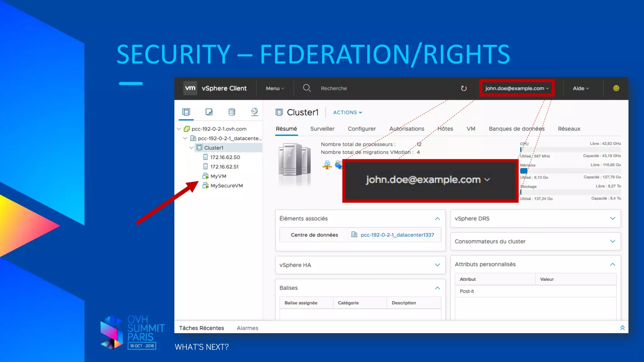Click the VM icon beside MyVM
This screenshot has width=644, height=362.
[x=206, y=176]
